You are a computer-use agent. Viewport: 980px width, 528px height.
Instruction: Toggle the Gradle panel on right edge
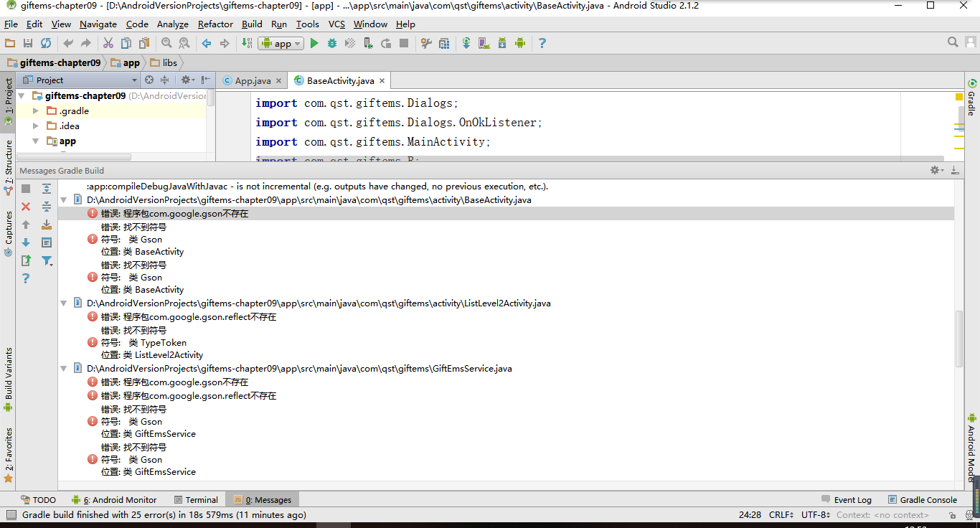[x=972, y=98]
